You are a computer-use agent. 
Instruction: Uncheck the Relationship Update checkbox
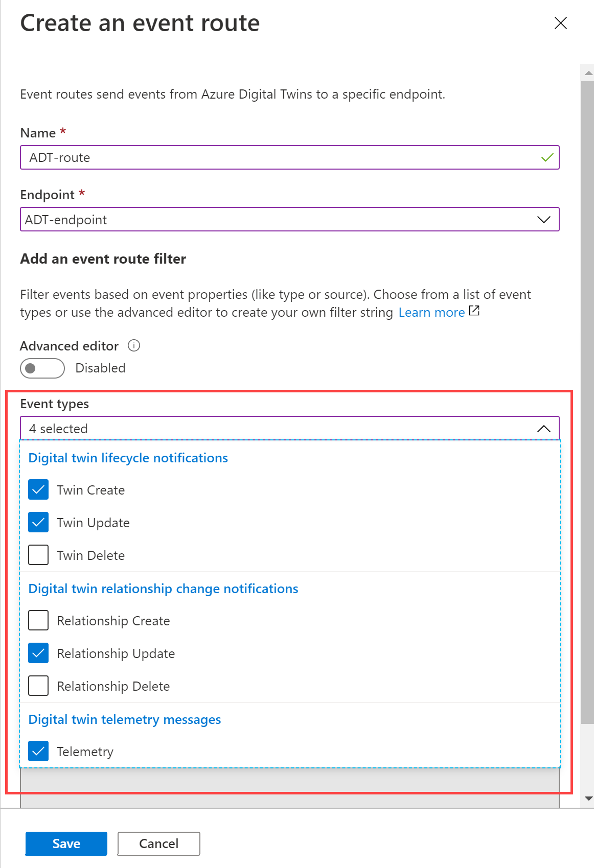(38, 653)
